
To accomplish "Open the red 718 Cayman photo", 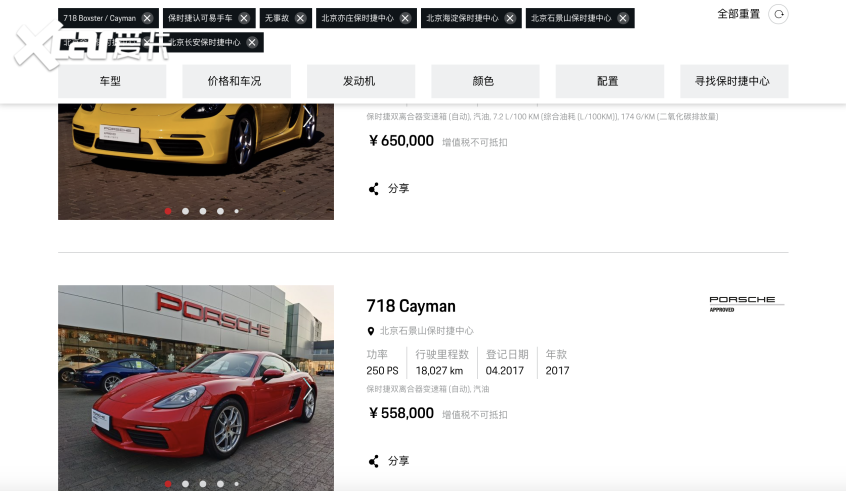I will [x=196, y=388].
